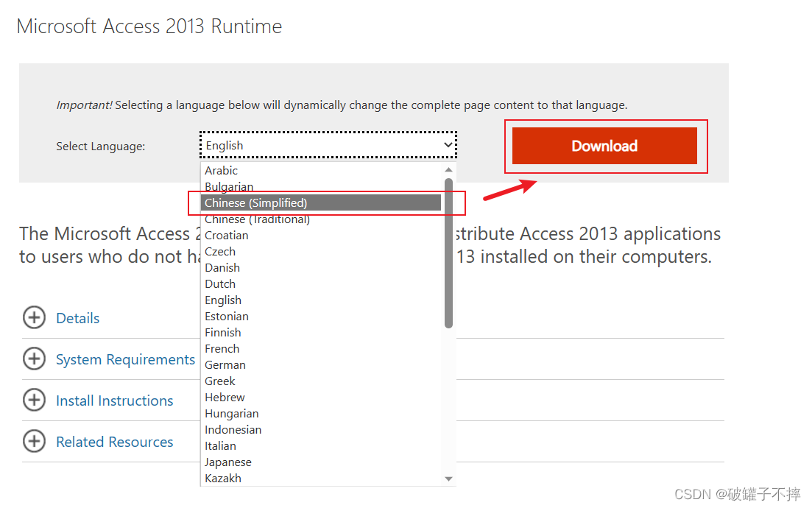This screenshot has height=508, width=812.
Task: Choose Arabic from the language list
Action: pos(321,170)
